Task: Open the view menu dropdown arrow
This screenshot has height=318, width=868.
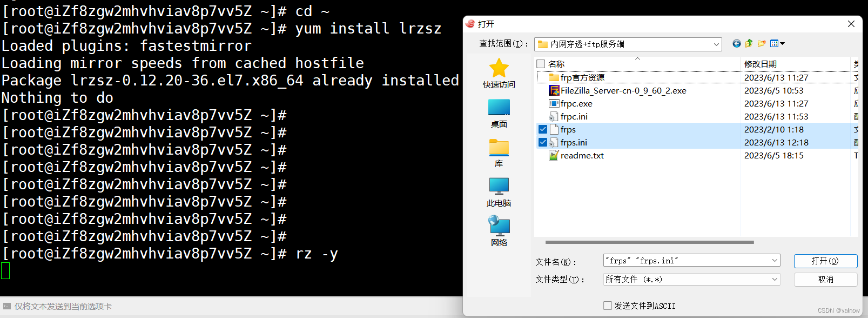Action: tap(782, 44)
